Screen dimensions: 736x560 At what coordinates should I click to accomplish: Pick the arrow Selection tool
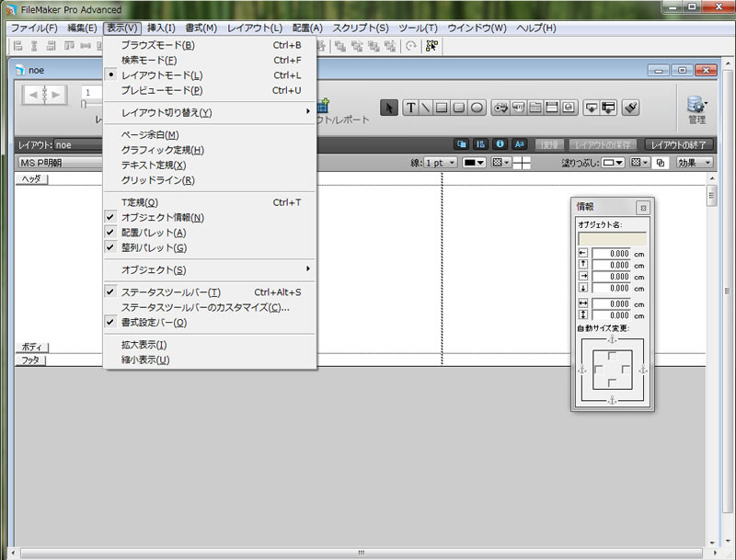390,108
